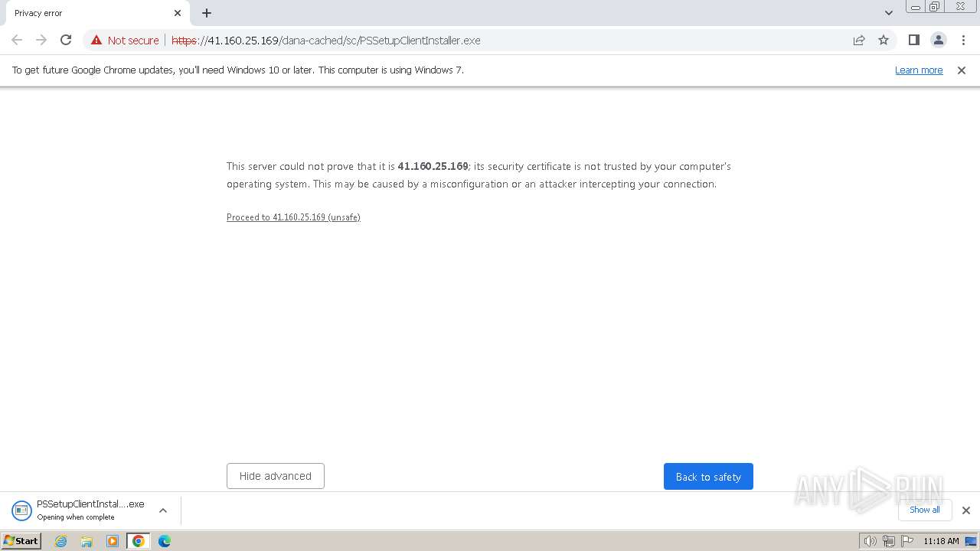Viewport: 980px width, 551px height.
Task: Click the network tray icon
Action: (888, 541)
